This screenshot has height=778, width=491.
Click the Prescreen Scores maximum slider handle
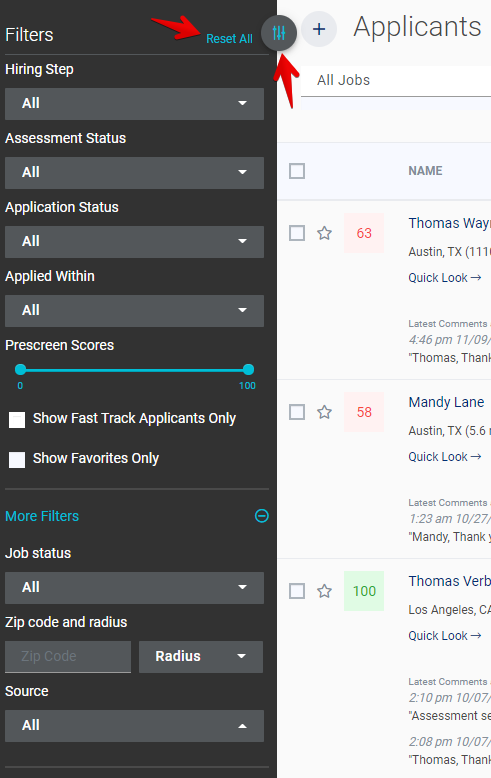click(248, 370)
